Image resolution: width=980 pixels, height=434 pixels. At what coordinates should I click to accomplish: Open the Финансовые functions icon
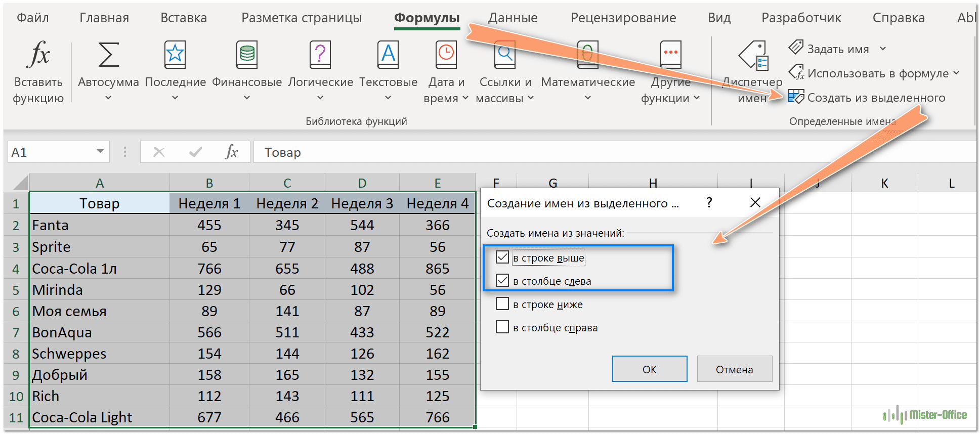click(x=247, y=54)
